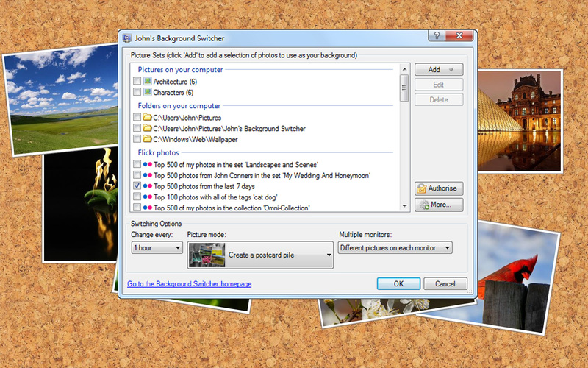Click the picture sets list scroll up arrow

coord(404,69)
